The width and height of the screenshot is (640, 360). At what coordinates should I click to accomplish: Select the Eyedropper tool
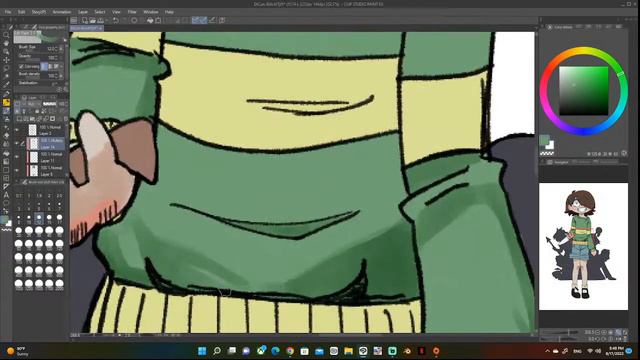[6, 85]
